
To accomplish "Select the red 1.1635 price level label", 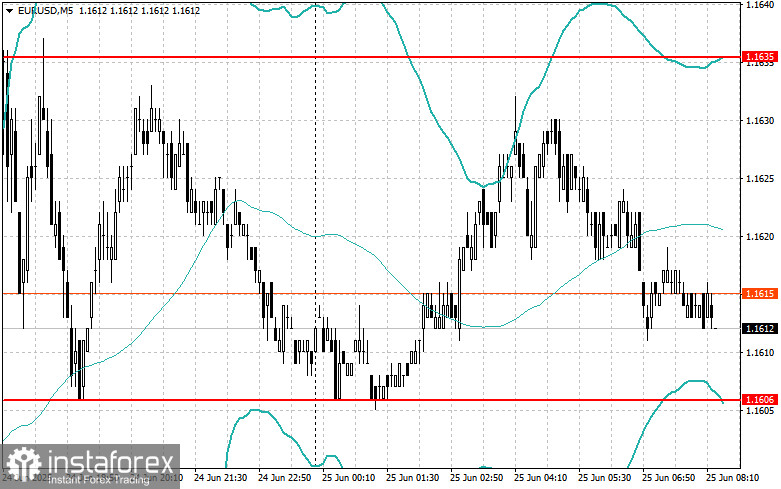I will pos(760,57).
